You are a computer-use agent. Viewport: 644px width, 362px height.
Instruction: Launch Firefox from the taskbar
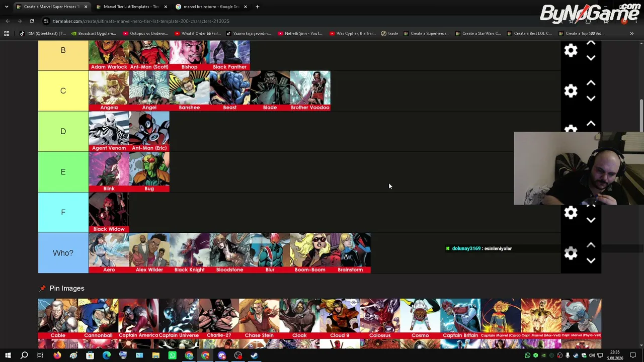click(57, 355)
